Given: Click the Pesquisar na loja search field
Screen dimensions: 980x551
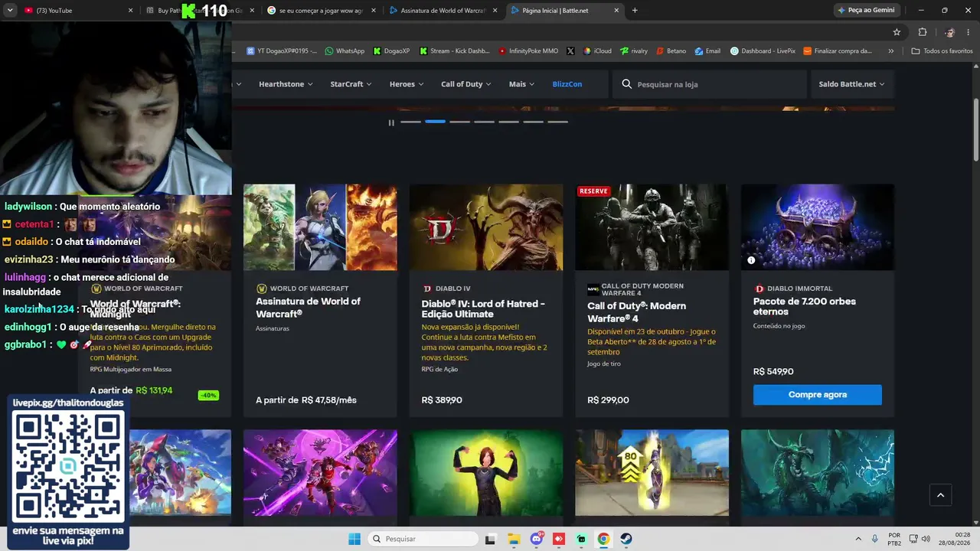Looking at the screenshot, I should coord(710,84).
